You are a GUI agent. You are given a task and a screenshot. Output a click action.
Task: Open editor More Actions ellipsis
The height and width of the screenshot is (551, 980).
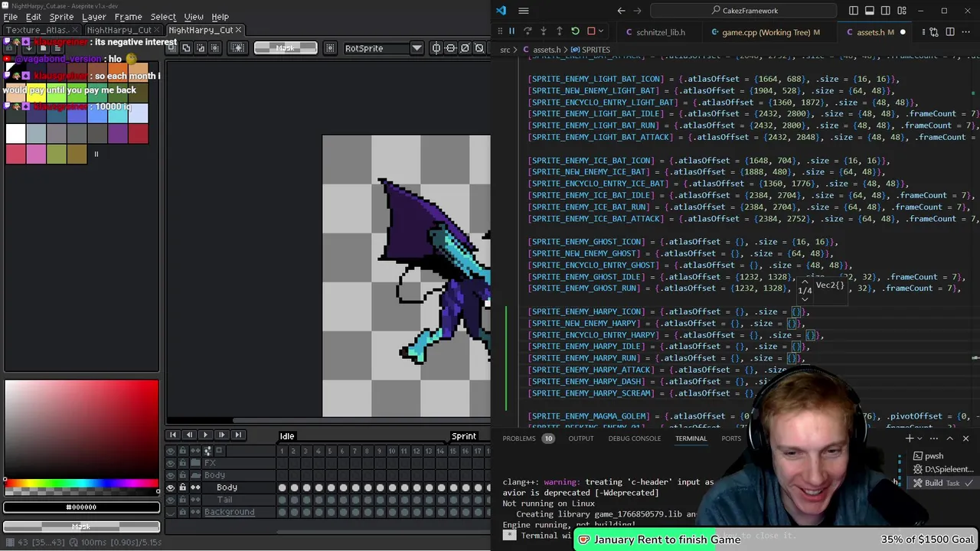(x=966, y=32)
